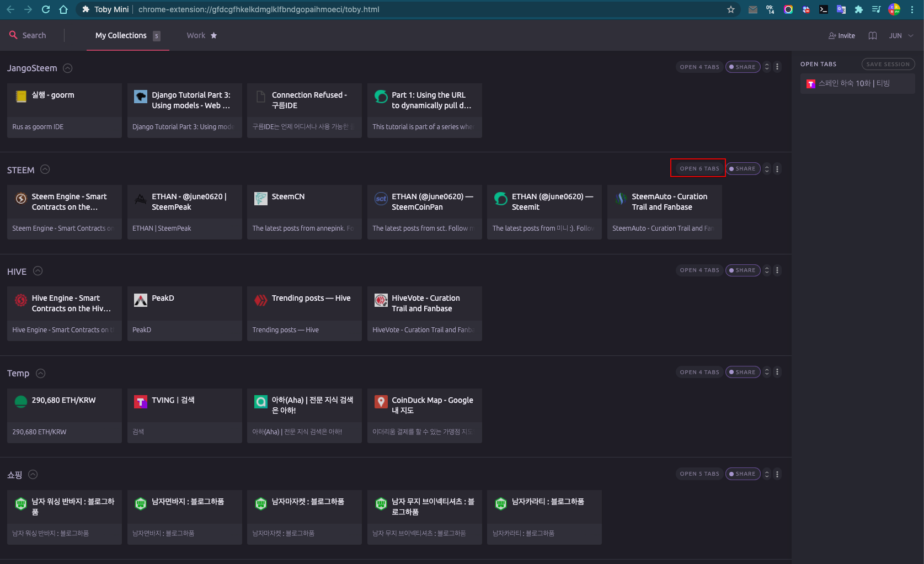The image size is (924, 564).
Task: Toggle Share for JangoSteem collection
Action: [x=743, y=67]
